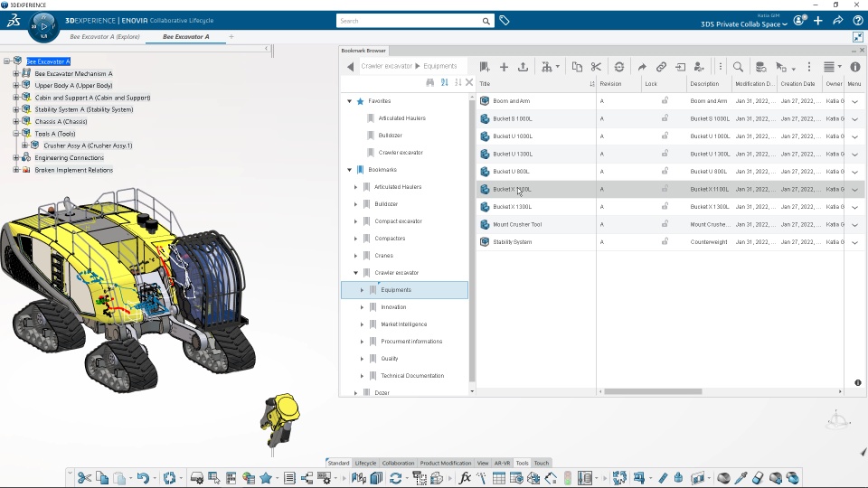Image resolution: width=868 pixels, height=488 pixels.
Task: Expand the Bulldozer bookmark folder under Bookmarks
Action: pos(356,204)
